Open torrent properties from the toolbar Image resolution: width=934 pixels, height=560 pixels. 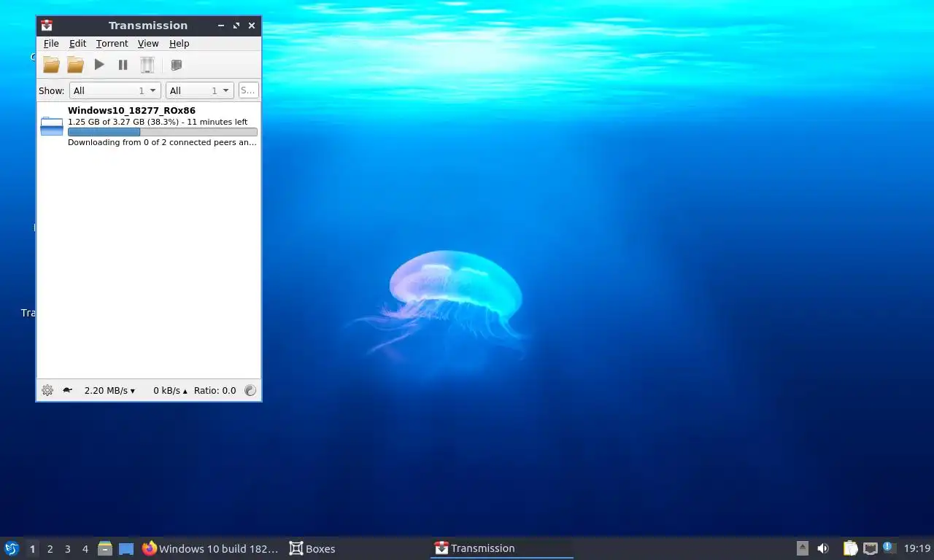(176, 65)
